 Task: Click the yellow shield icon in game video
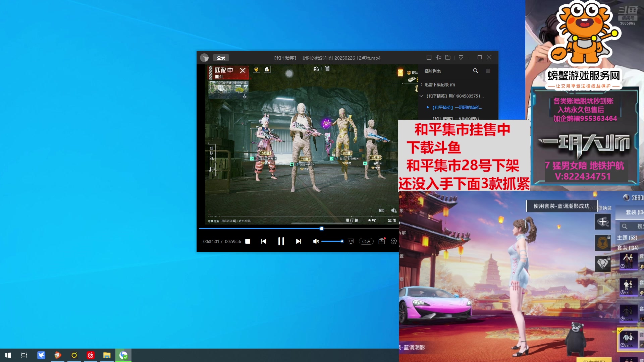click(256, 69)
